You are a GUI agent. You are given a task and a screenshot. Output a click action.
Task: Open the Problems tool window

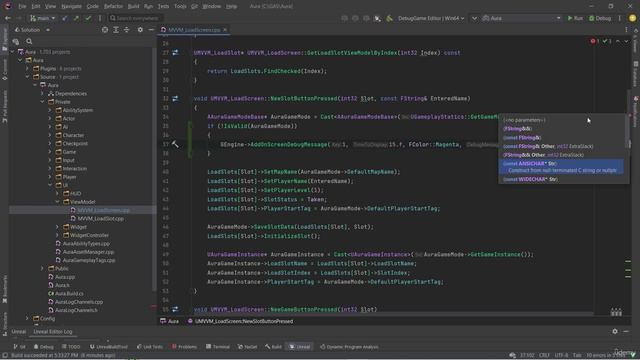pos(184,347)
